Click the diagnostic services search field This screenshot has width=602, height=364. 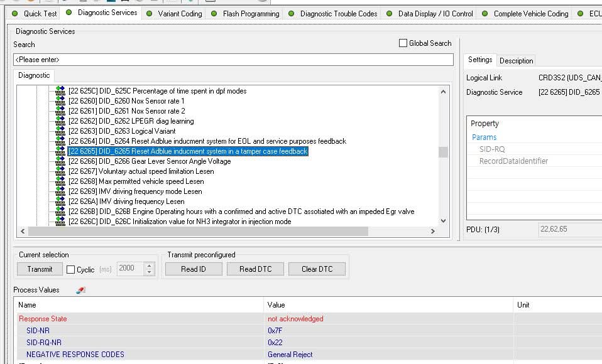click(x=233, y=60)
